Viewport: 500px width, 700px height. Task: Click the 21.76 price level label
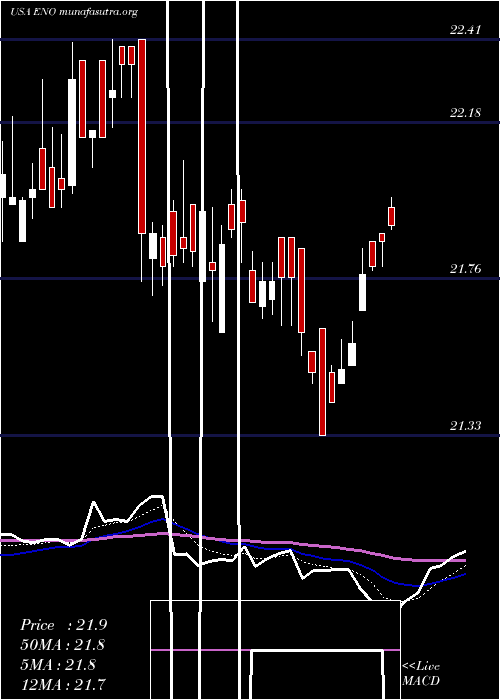(x=465, y=269)
